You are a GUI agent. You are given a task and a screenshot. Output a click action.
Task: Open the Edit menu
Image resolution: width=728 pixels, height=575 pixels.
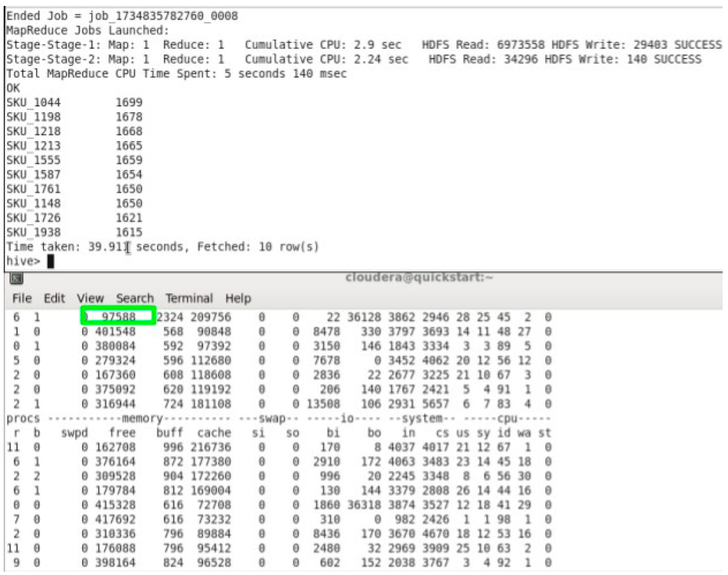point(55,298)
